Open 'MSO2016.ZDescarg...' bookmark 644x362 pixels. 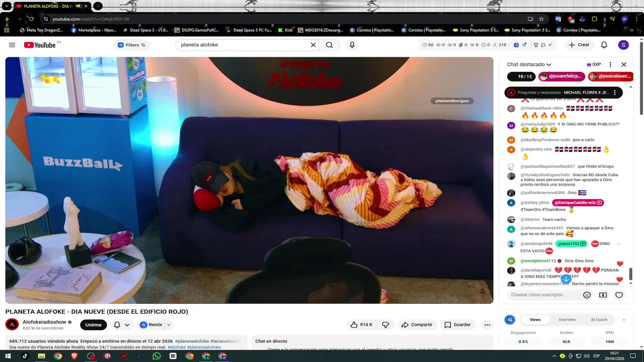coord(320,30)
